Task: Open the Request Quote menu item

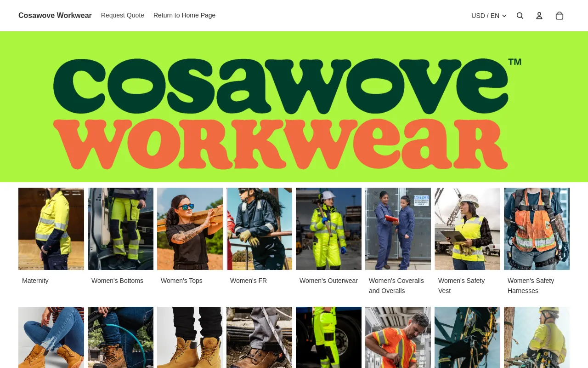Action: (x=123, y=15)
